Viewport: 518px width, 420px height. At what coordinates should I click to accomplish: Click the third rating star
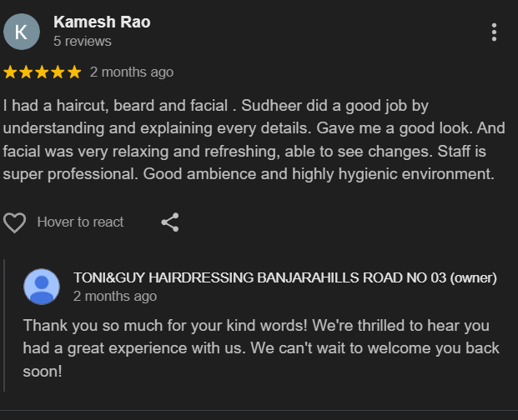click(42, 72)
